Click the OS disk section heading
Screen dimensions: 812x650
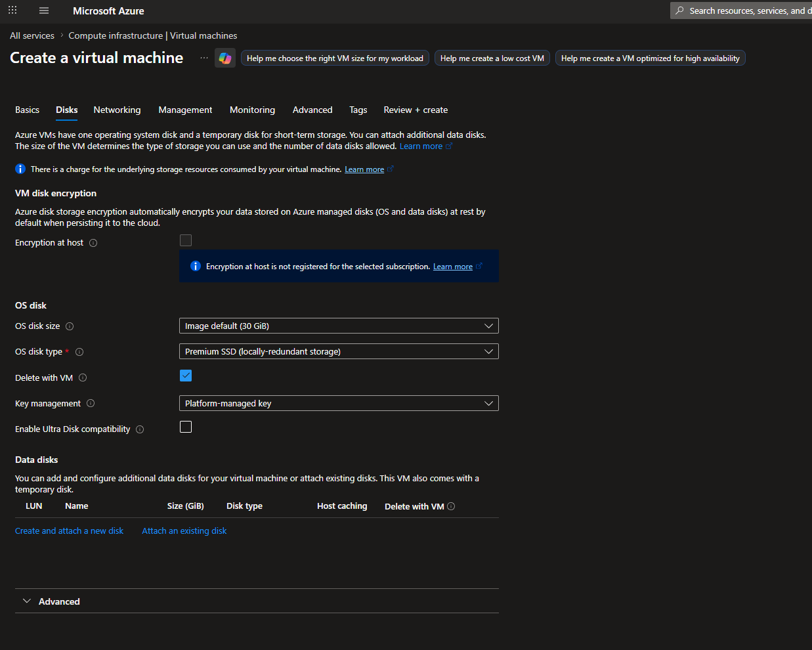[x=31, y=305]
